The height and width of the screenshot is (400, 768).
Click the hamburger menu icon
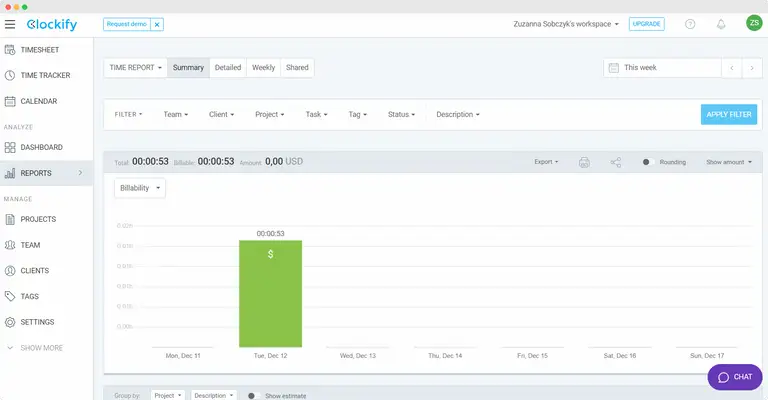pos(10,24)
